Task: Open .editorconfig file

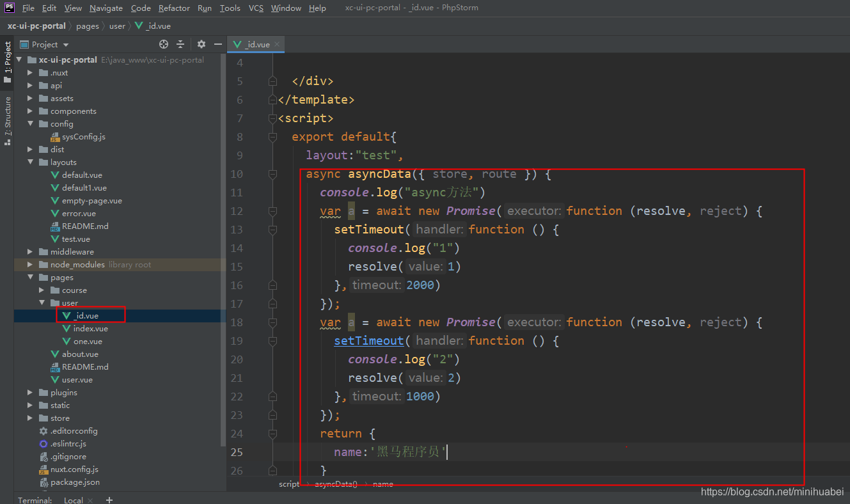Action: pos(74,430)
